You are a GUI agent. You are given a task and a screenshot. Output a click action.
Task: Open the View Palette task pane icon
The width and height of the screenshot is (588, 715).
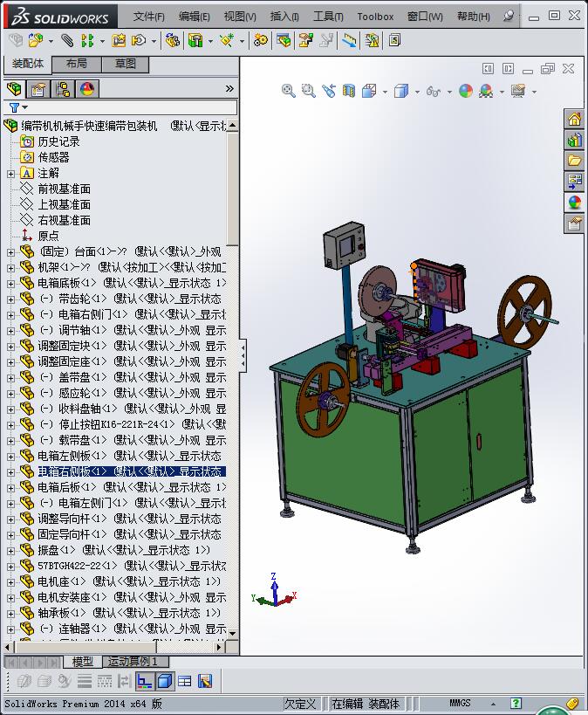(574, 182)
